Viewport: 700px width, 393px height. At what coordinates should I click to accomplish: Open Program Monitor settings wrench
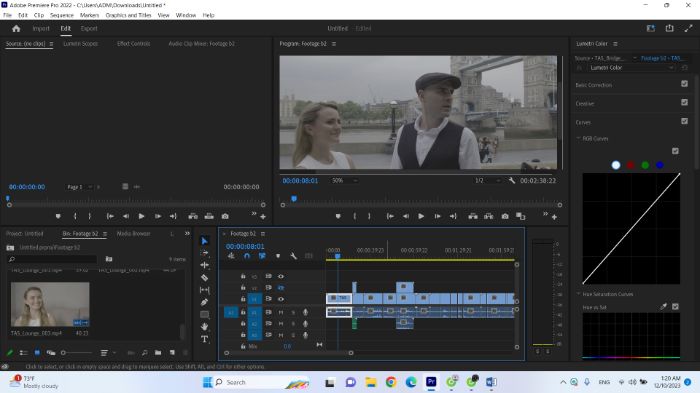[x=512, y=180]
